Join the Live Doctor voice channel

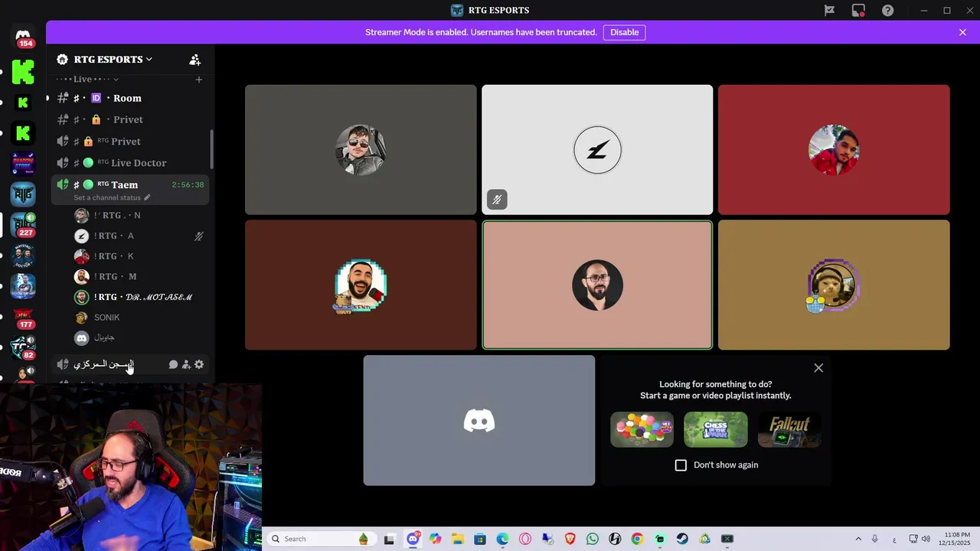click(x=130, y=162)
